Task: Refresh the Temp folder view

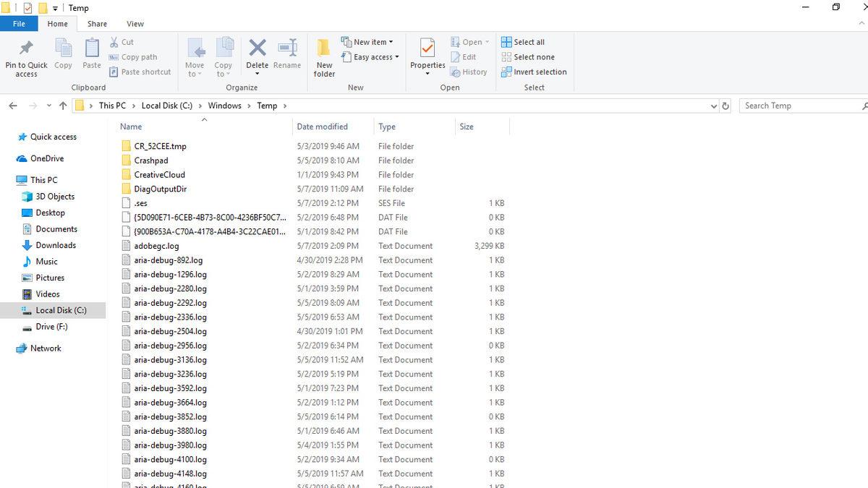Action: tap(726, 106)
